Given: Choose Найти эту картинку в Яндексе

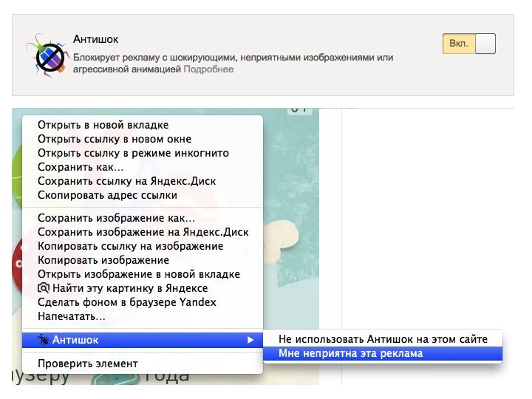Looking at the screenshot, I should (143, 288).
